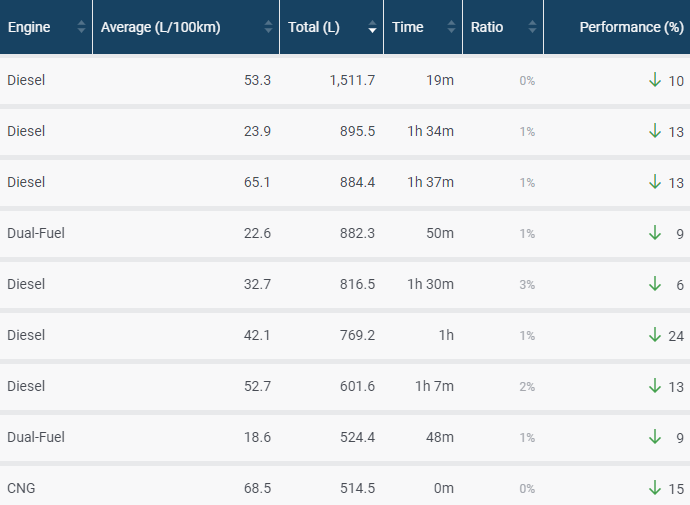The width and height of the screenshot is (690, 505).
Task: Select the ratio value 3%
Action: pos(527,285)
